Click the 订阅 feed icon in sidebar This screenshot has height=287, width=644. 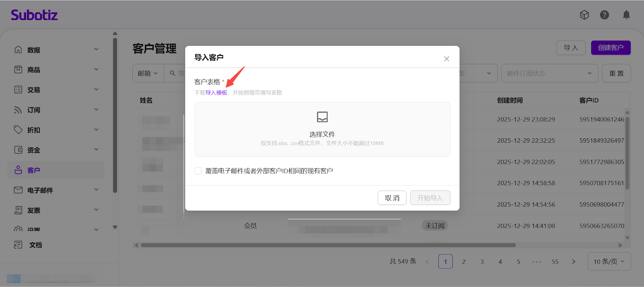tap(18, 110)
